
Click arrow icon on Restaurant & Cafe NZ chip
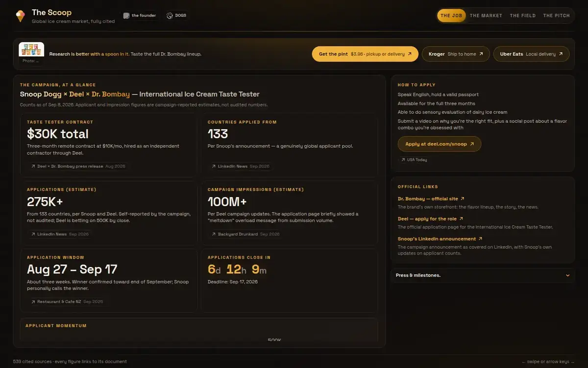click(x=33, y=302)
